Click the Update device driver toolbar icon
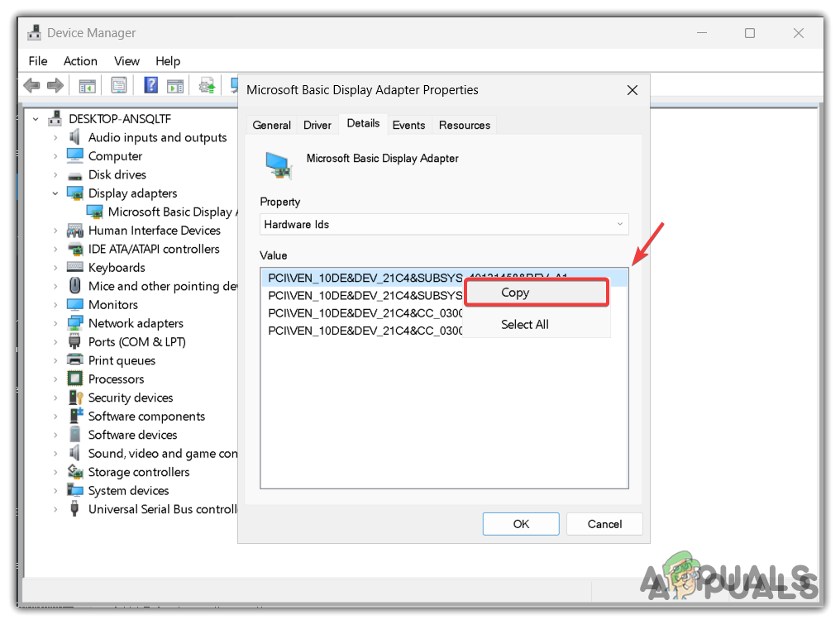The height and width of the screenshot is (624, 840). tap(207, 85)
